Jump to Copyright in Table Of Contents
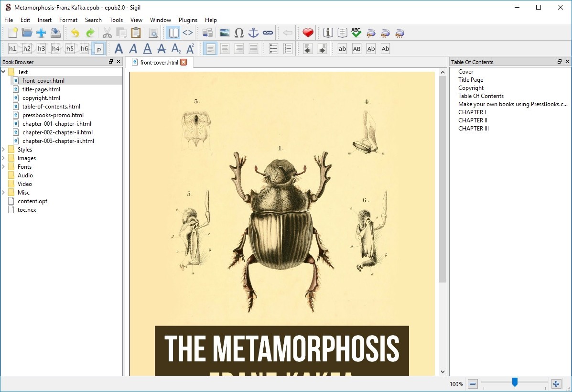The image size is (572, 392). (x=471, y=87)
